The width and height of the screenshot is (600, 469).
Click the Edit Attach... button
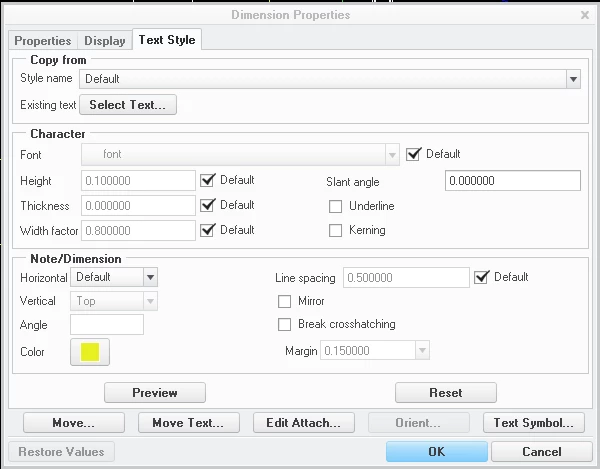304,423
